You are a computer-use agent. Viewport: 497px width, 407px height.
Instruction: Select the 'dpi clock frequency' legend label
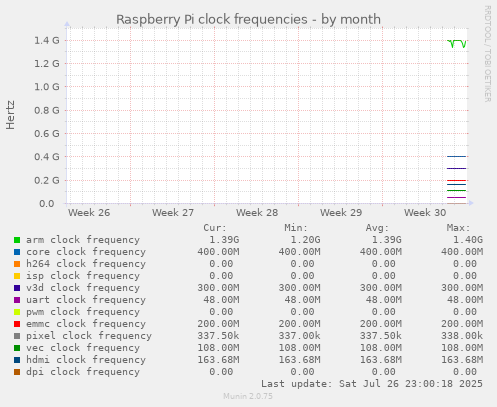click(x=83, y=372)
